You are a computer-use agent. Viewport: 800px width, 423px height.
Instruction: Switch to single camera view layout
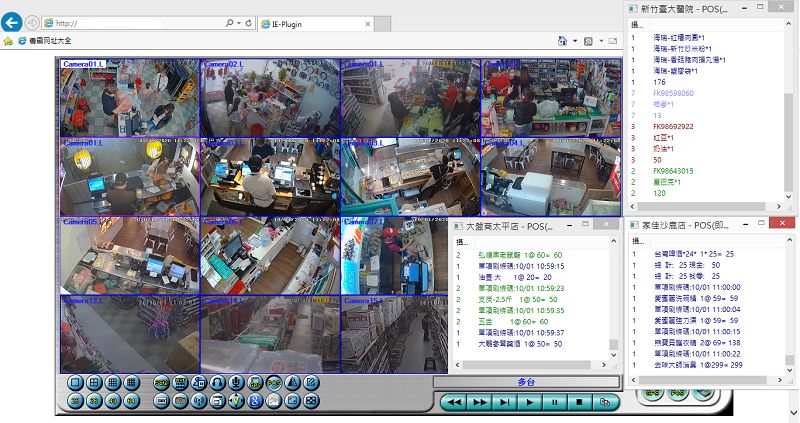tap(74, 382)
